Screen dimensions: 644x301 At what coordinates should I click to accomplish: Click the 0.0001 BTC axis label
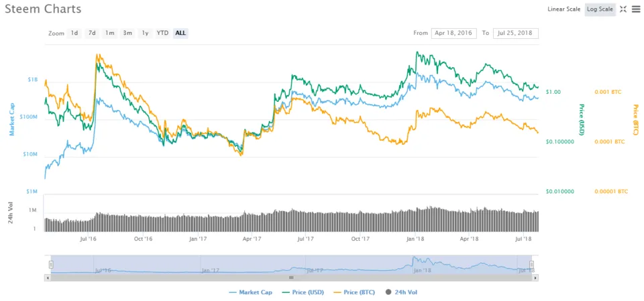(610, 141)
